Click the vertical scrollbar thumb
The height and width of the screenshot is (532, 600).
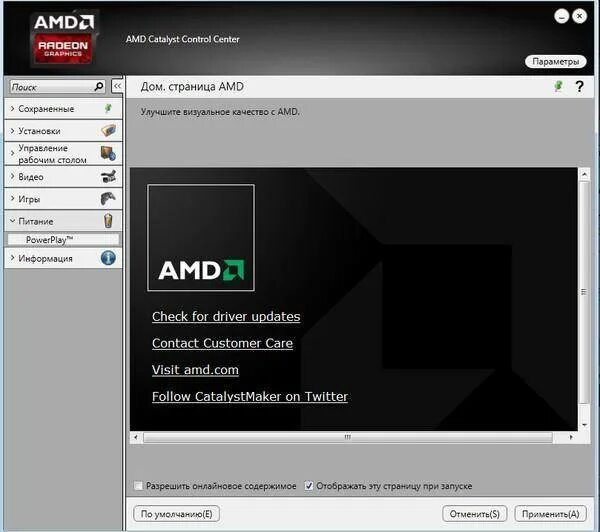(584, 292)
